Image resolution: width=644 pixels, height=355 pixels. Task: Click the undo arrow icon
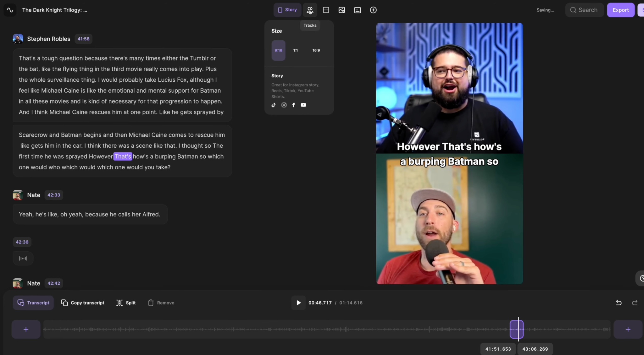pos(619,303)
